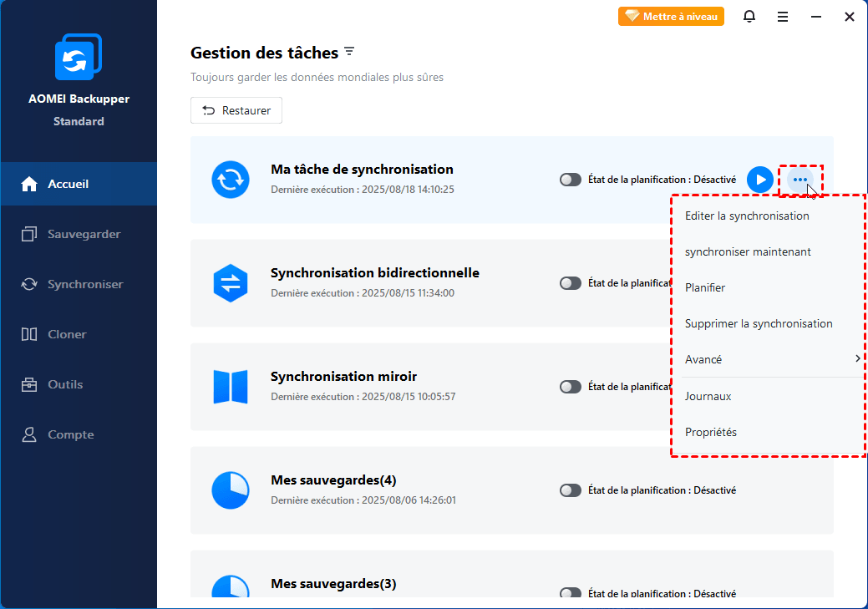868x609 pixels.
Task: Select the Ma tâche de synchronisation title
Action: pos(362,170)
